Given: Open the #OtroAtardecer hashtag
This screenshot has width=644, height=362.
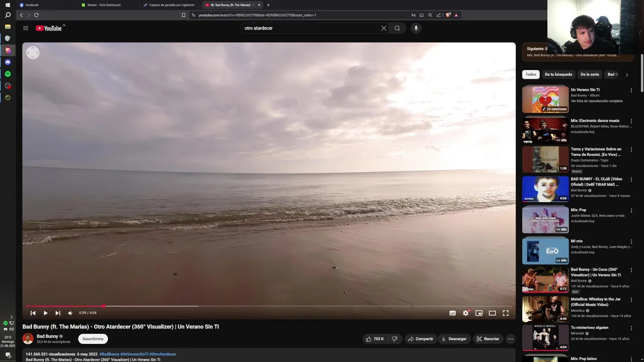Looking at the screenshot, I should (163, 354).
